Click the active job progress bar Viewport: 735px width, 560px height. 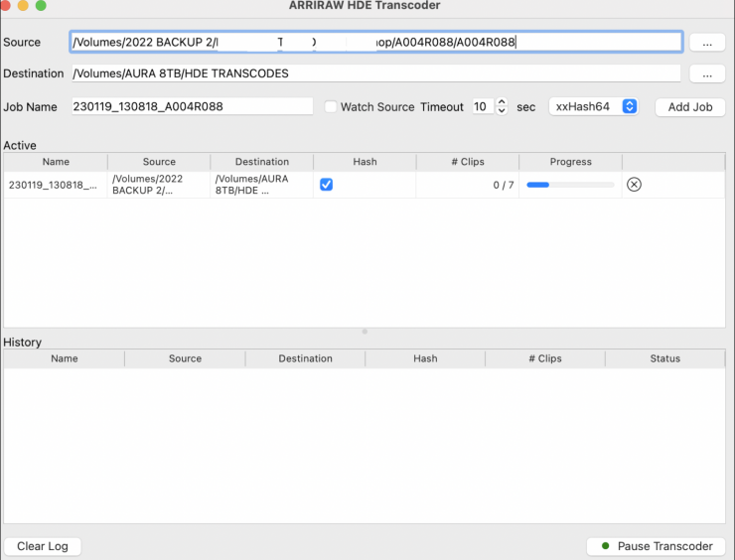[x=569, y=185]
